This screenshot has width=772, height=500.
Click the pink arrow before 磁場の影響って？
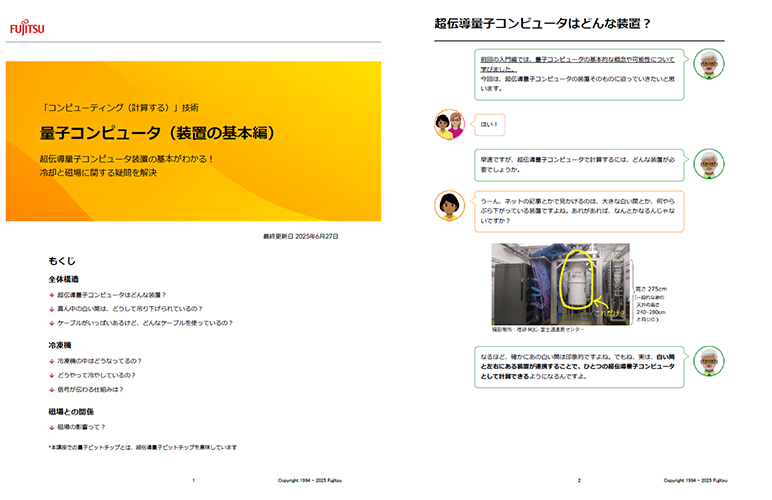coord(51,427)
